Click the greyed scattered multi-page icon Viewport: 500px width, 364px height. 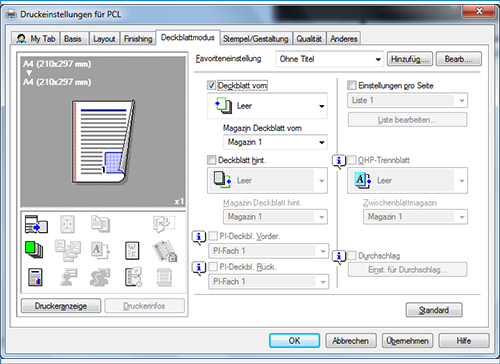[68, 251]
